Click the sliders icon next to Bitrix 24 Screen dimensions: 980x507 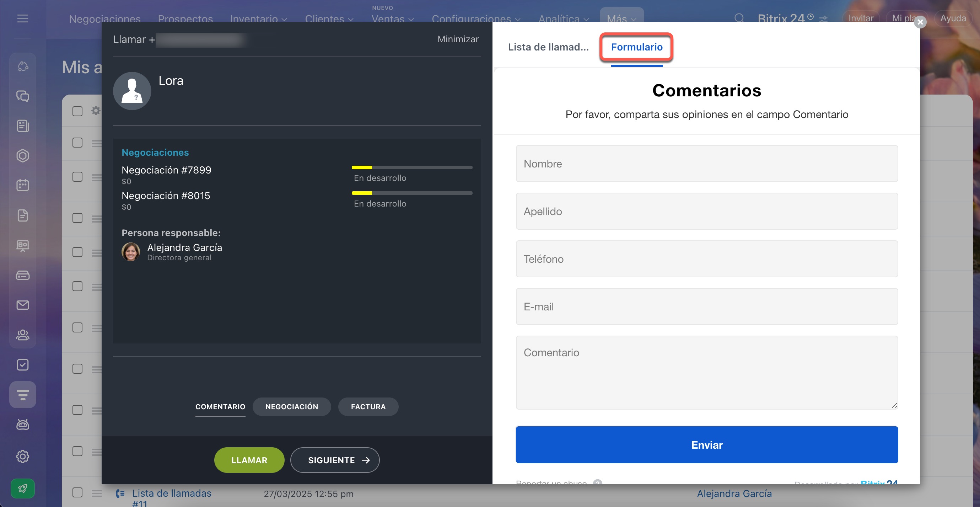[x=823, y=19]
